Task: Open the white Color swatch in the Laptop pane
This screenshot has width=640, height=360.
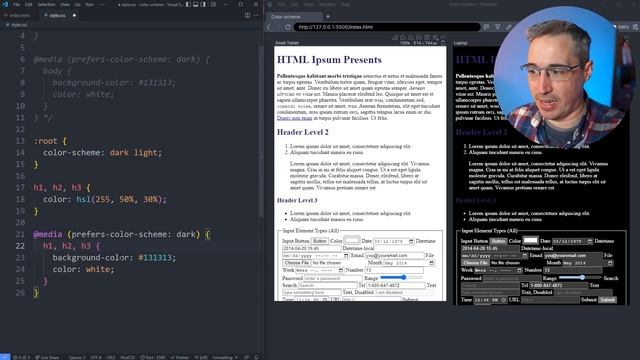Action: point(531,240)
